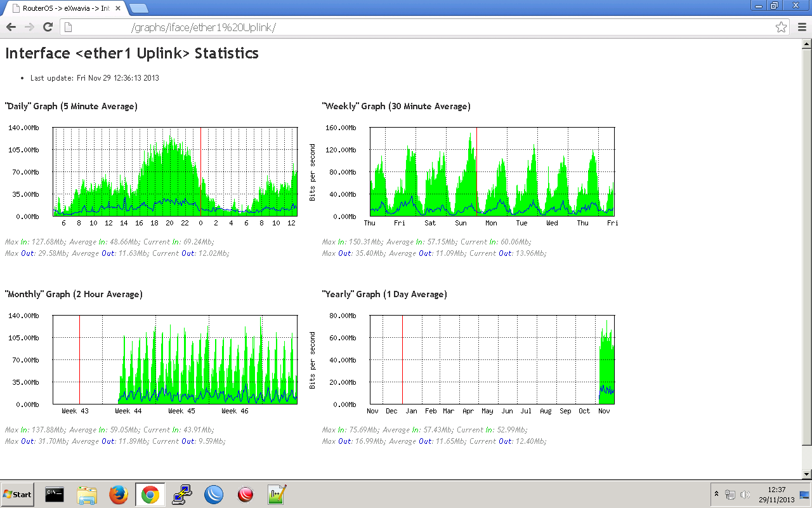Image resolution: width=812 pixels, height=508 pixels.
Task: Open the blue WinBox icon in taskbar
Action: [x=214, y=494]
